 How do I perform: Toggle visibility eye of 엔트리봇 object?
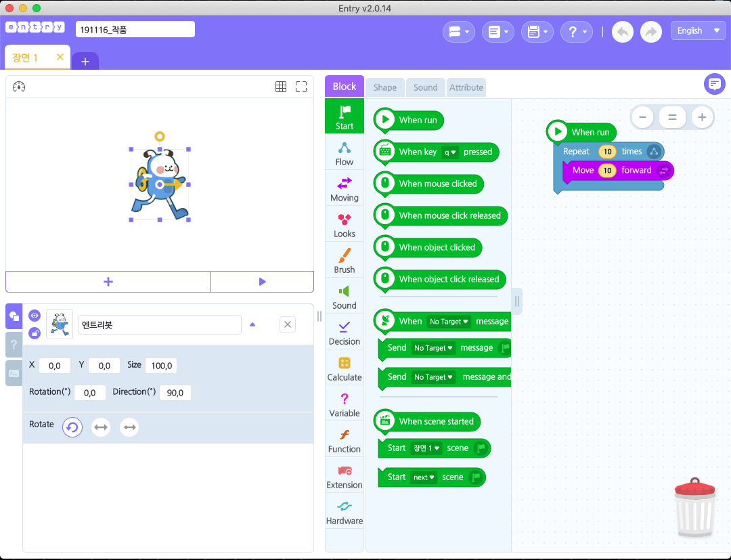(x=35, y=316)
